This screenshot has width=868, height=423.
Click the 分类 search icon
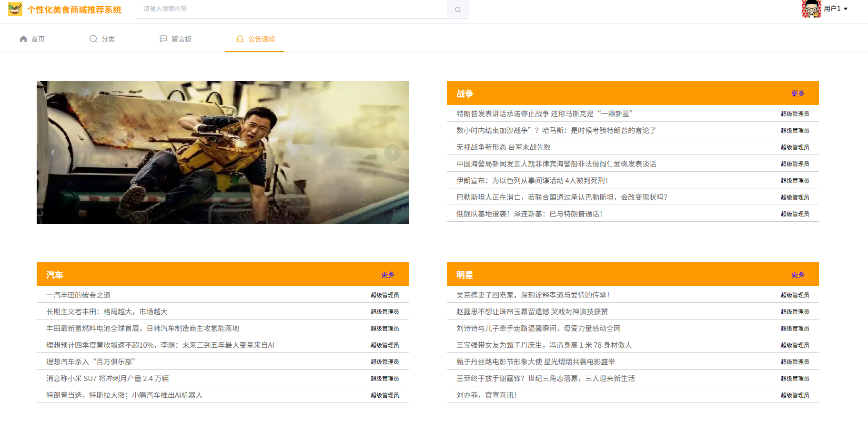pos(93,39)
